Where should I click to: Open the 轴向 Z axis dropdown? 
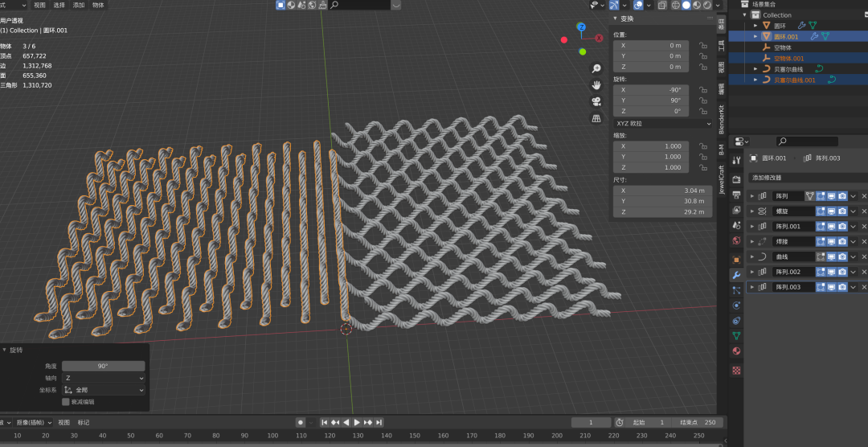tap(104, 378)
